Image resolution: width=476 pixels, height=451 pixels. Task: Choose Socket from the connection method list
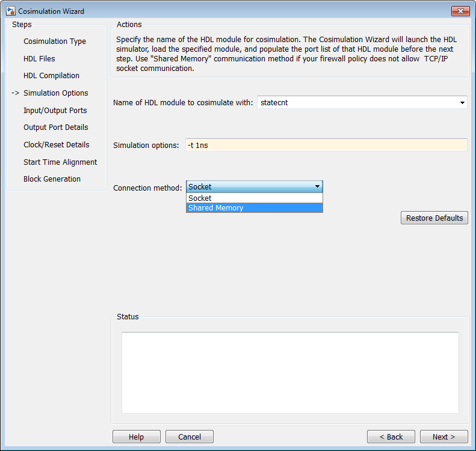(255, 198)
